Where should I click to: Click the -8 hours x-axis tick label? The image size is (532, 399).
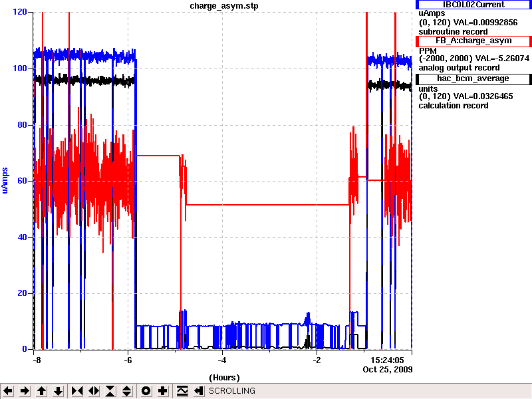pos(37,360)
